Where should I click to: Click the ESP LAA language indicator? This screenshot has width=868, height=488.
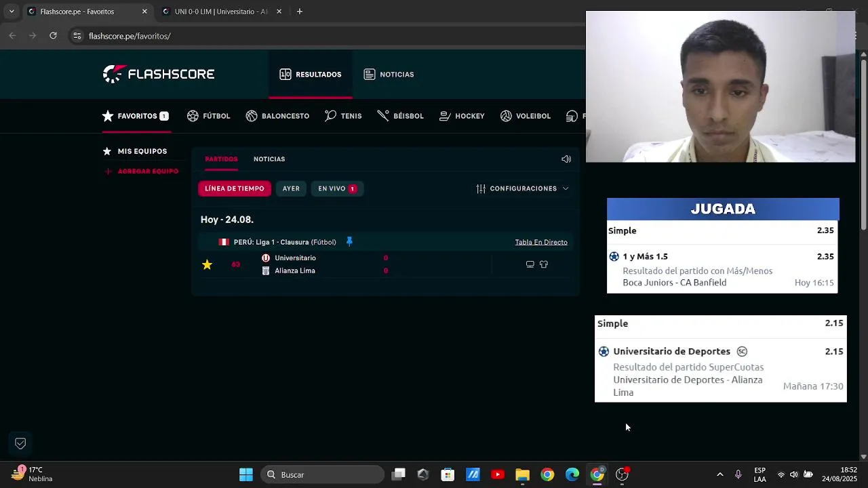[x=760, y=474]
